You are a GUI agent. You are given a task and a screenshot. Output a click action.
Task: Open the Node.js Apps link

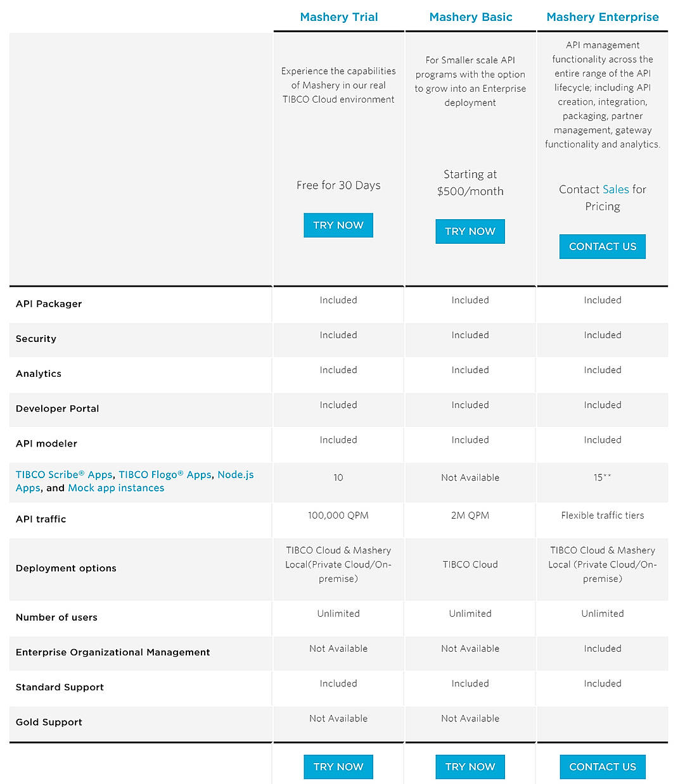coord(236,474)
